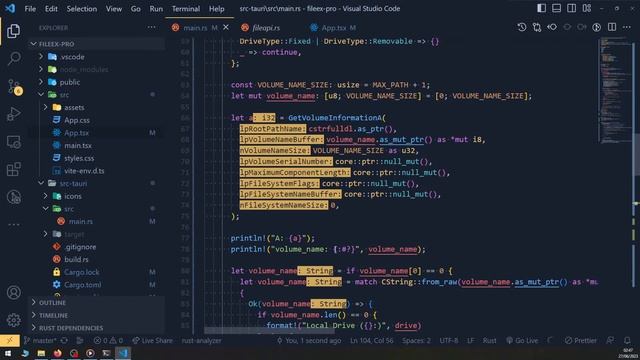
Task: Toggle the Secondary Side Bar
Action: [571, 8]
